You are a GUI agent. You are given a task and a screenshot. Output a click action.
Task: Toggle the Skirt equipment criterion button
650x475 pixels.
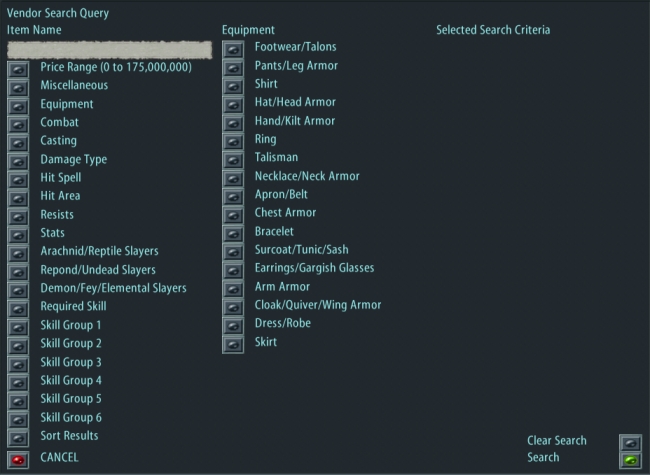pyautogui.click(x=233, y=345)
